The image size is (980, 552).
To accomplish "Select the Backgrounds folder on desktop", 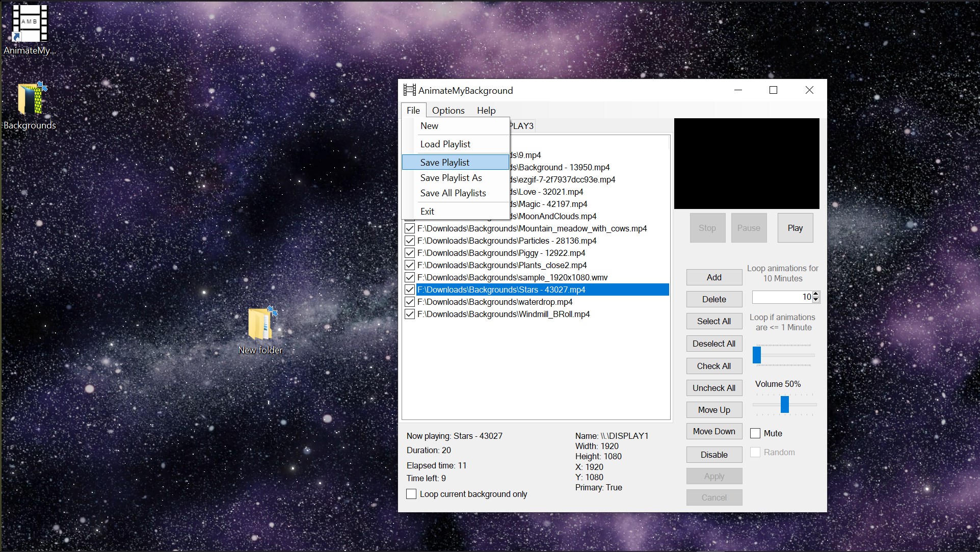I will [x=31, y=100].
